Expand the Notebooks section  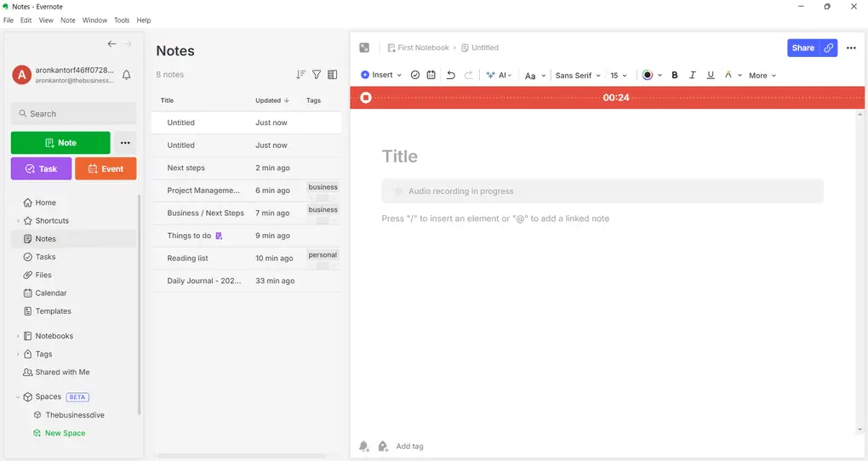[18, 336]
